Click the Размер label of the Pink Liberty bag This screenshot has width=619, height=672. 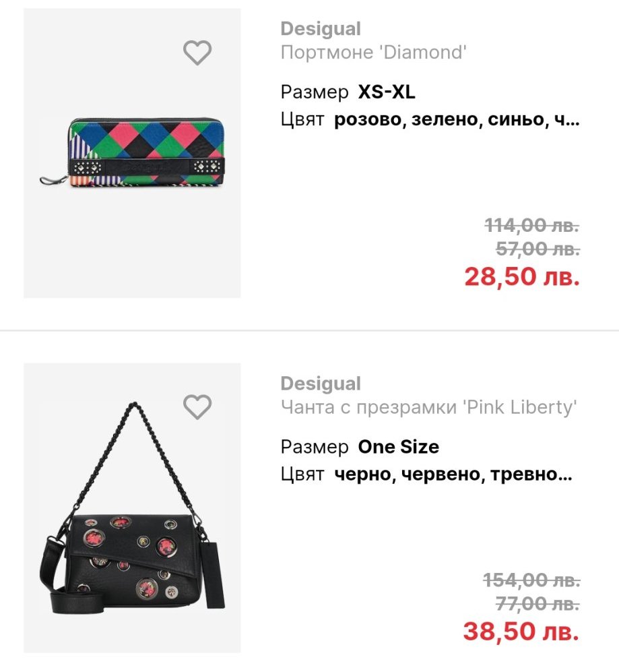(315, 446)
